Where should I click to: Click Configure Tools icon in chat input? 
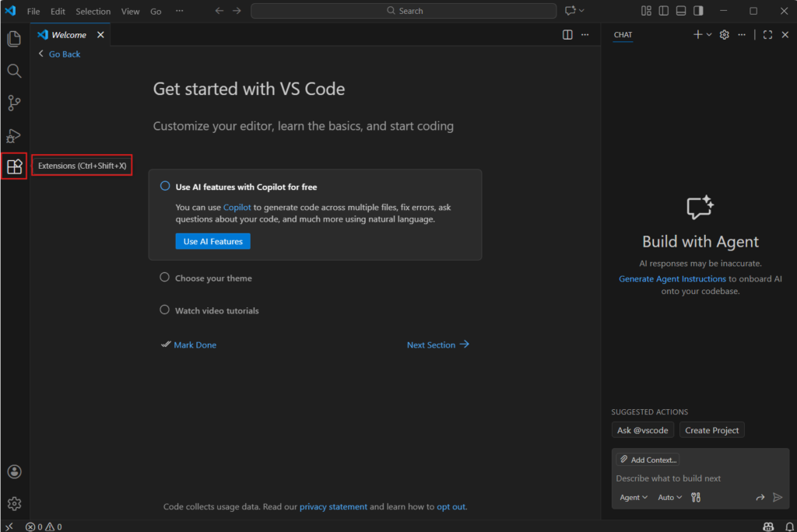696,498
